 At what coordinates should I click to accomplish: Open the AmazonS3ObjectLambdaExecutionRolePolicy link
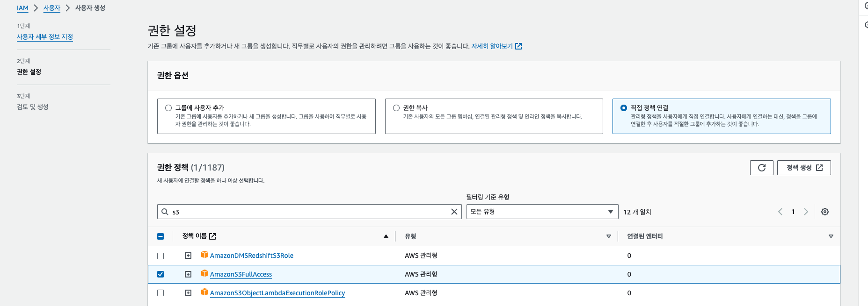(277, 293)
